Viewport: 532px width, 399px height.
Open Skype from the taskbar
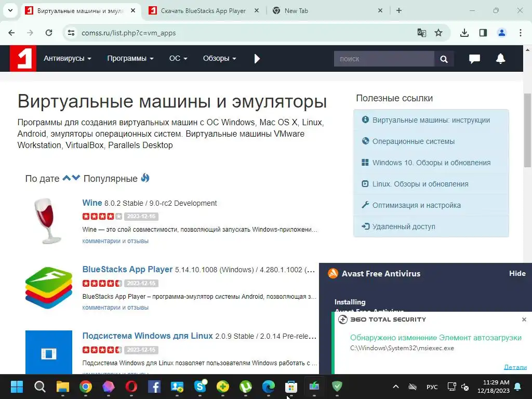[200, 387]
